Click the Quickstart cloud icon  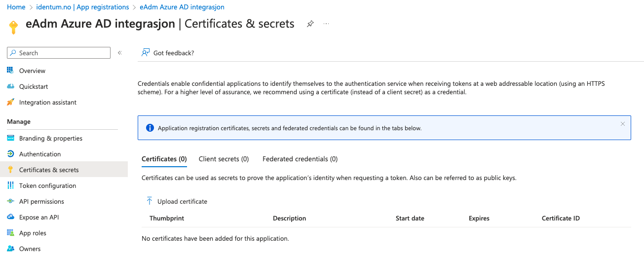point(10,86)
